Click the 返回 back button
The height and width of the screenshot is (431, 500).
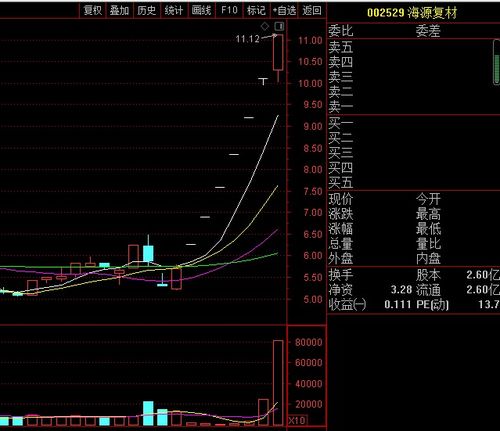coord(312,10)
